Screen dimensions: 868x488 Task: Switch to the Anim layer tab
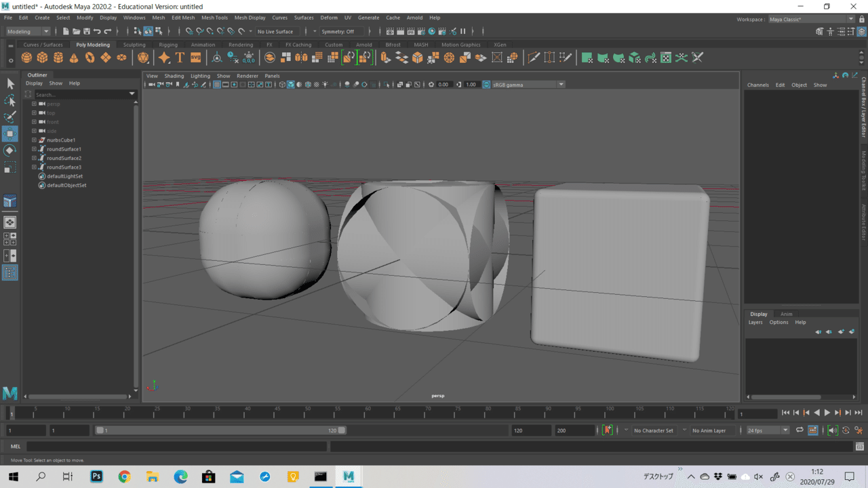(x=786, y=314)
